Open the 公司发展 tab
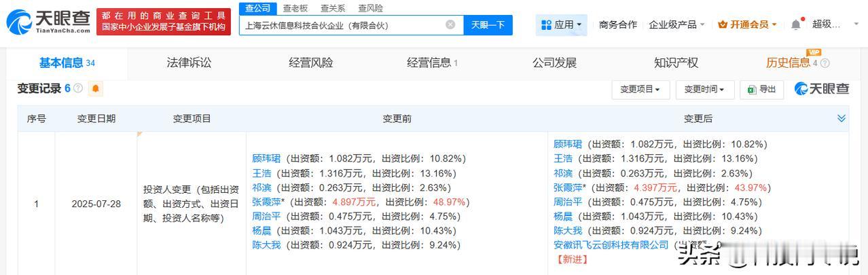This screenshot has height=275, width=868. point(554,62)
